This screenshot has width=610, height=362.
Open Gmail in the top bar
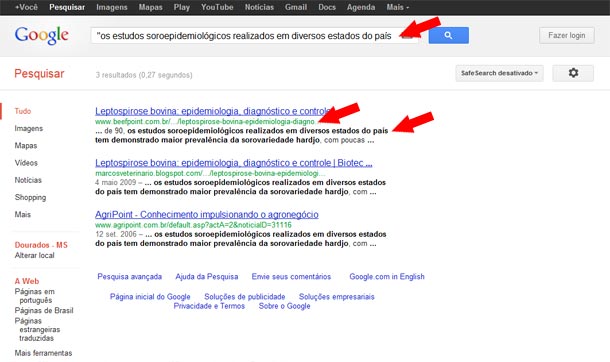pos(296,7)
